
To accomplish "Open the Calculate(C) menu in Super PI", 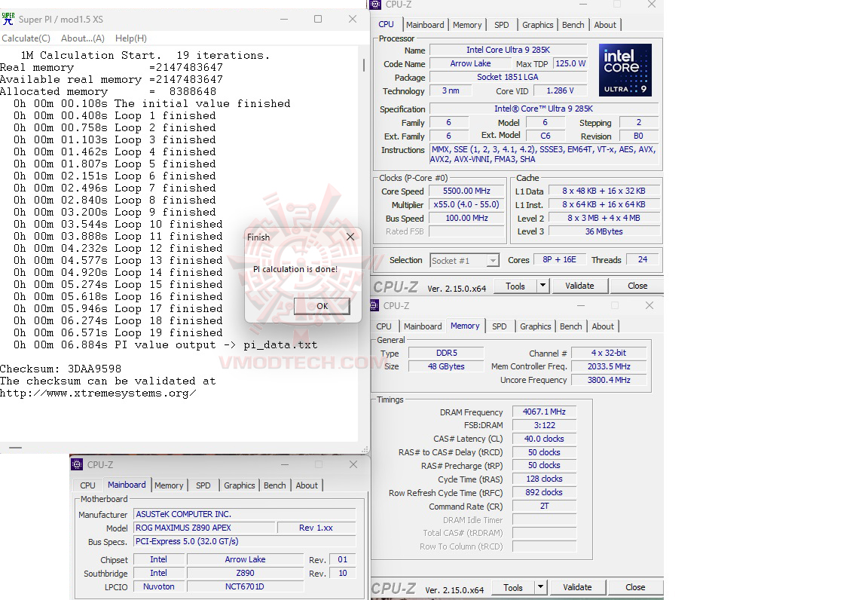I will [26, 38].
